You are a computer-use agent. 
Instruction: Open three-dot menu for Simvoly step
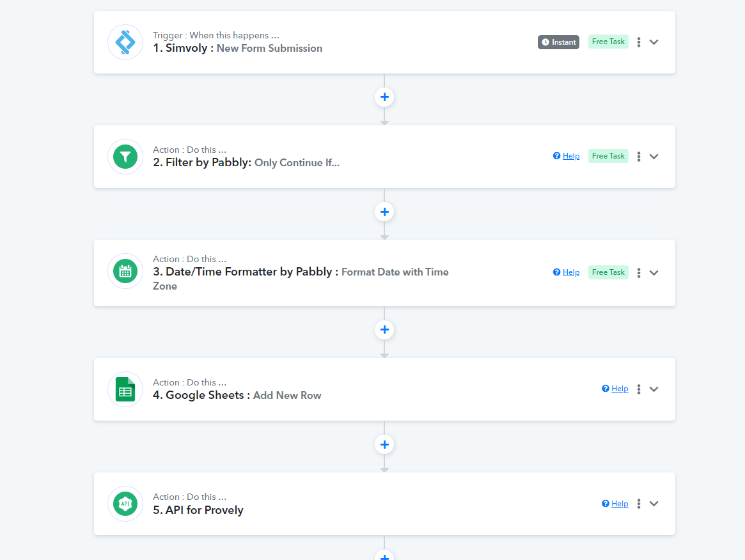639,42
